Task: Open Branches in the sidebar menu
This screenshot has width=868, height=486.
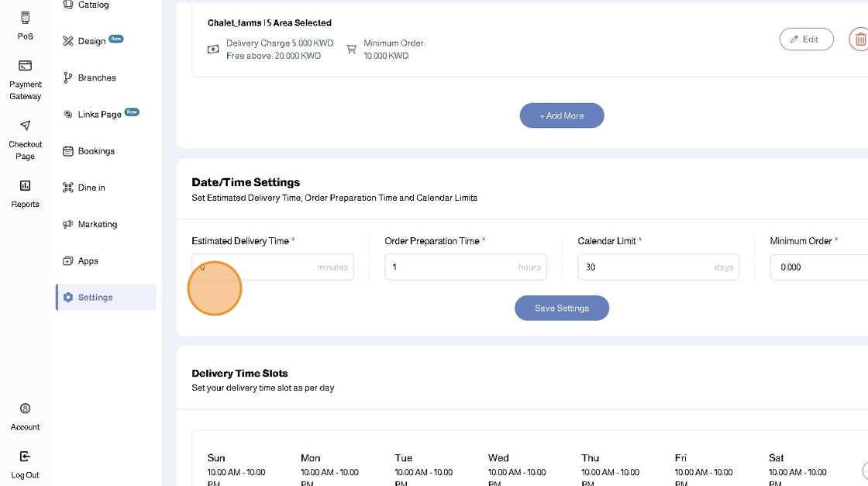Action: pos(96,78)
